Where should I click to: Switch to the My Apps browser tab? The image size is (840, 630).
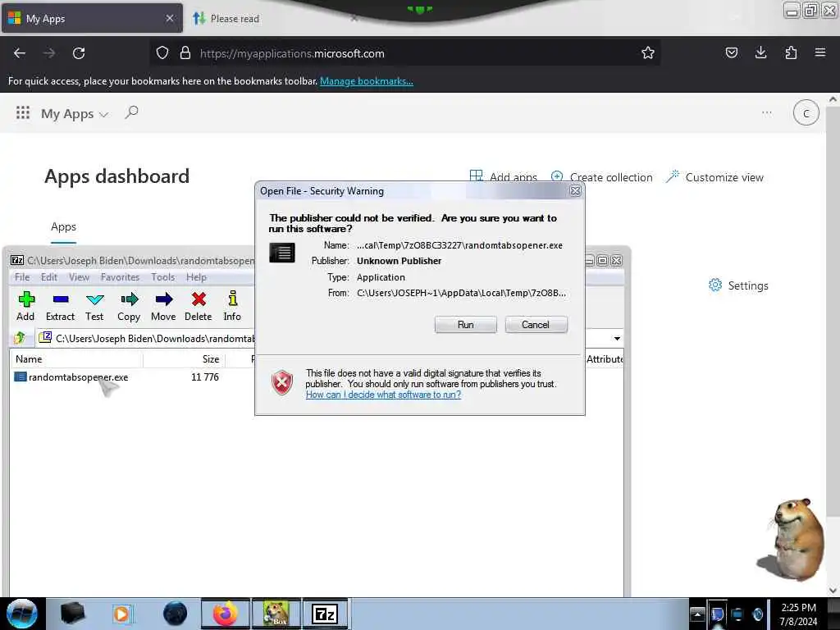pyautogui.click(x=92, y=19)
